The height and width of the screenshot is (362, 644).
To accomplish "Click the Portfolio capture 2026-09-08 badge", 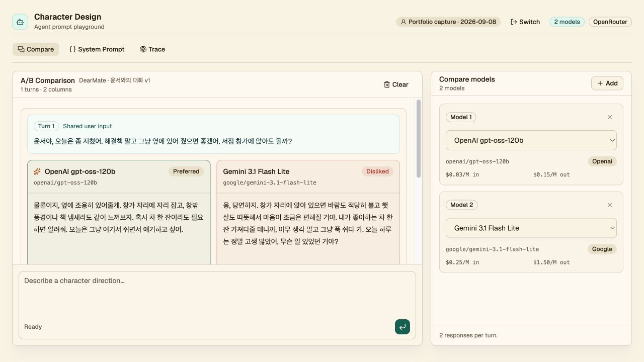I will point(448,22).
